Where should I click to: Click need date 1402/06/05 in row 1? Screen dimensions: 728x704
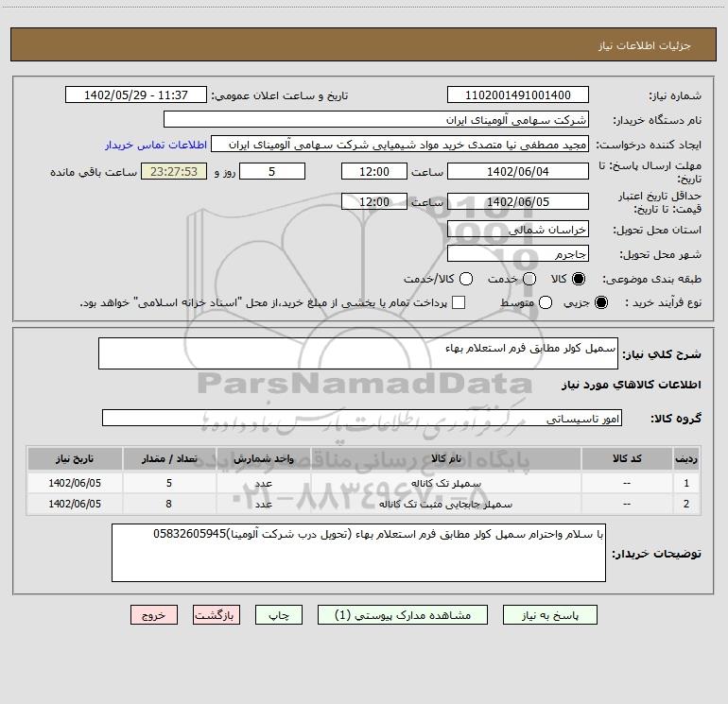tap(75, 483)
